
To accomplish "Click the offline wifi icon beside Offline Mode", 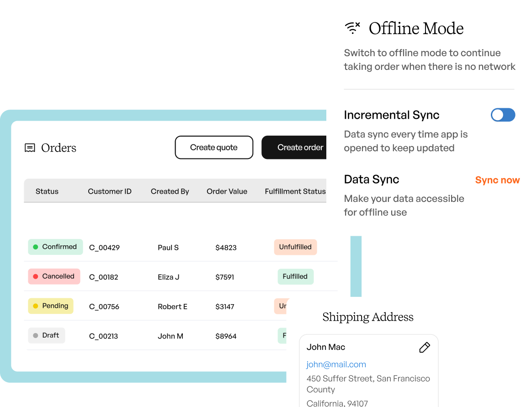I will point(352,28).
